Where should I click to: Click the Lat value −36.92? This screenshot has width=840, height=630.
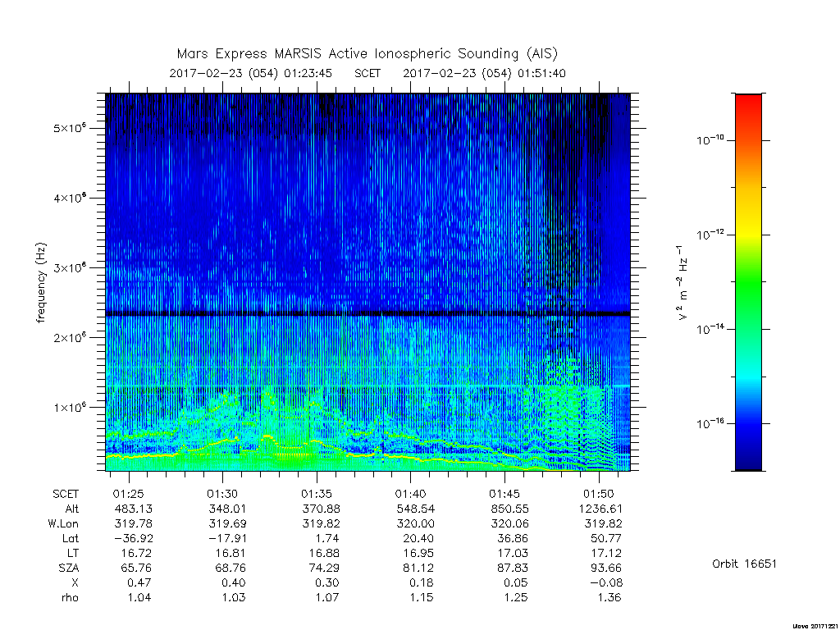135,538
